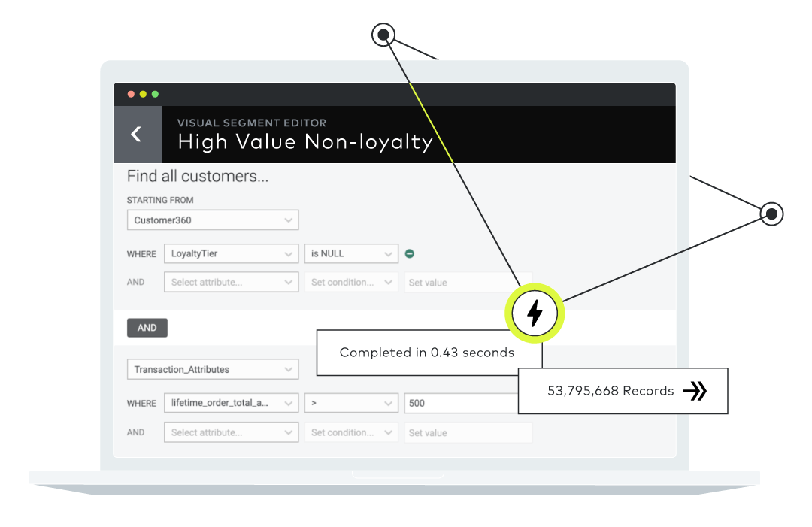Click the red window close dot
The width and height of the screenshot is (812, 527).
131,95
